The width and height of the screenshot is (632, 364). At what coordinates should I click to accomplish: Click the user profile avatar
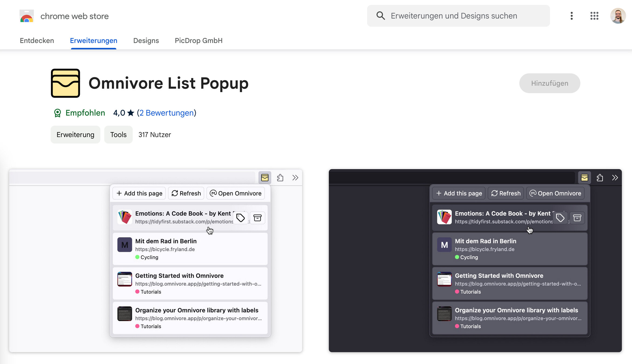tap(618, 16)
